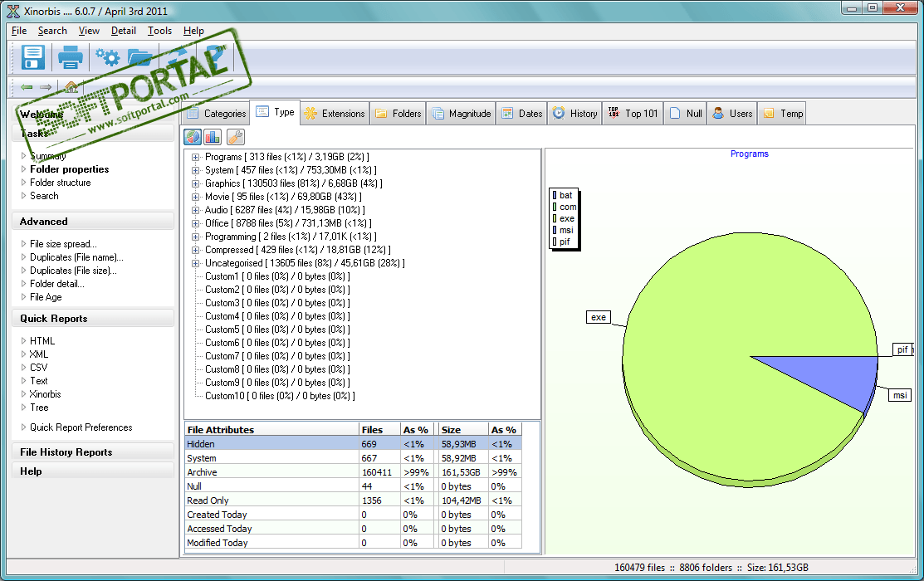Click the Duplicates (File name) link
Screen dimensions: 924x581
76,257
